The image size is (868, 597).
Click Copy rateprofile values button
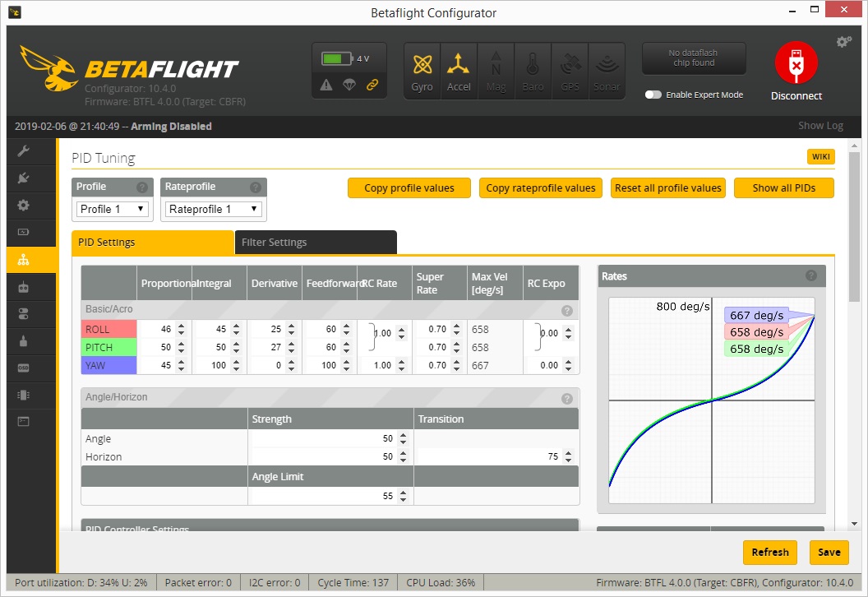tap(541, 187)
